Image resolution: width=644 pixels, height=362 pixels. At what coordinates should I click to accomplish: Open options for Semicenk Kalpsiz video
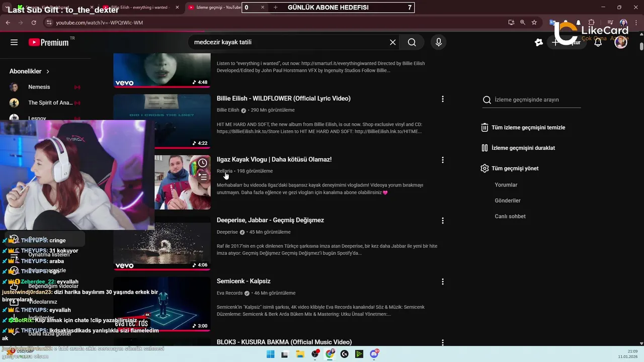(443, 282)
